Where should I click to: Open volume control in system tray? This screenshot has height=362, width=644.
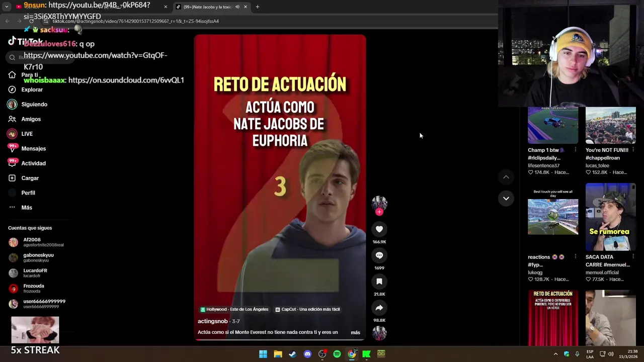coord(611,354)
